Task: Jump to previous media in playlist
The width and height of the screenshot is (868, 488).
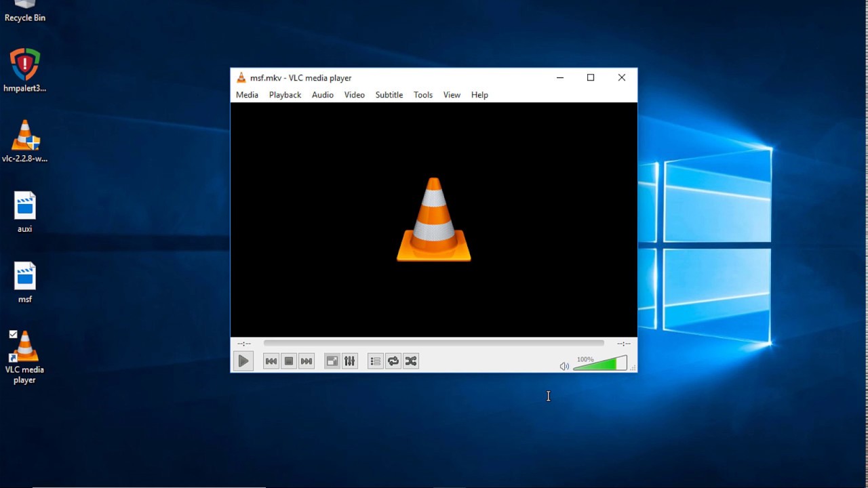Action: (x=271, y=361)
